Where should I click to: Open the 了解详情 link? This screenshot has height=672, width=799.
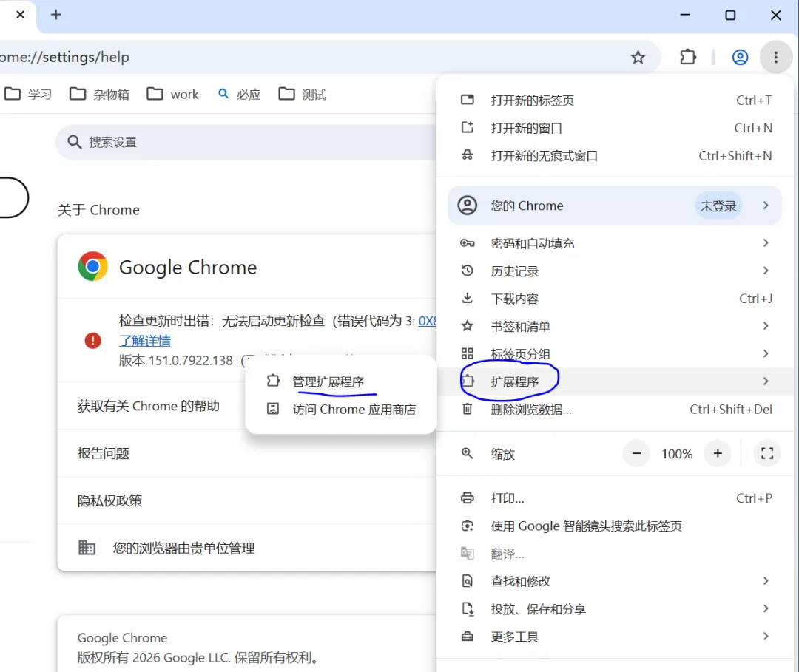(145, 341)
